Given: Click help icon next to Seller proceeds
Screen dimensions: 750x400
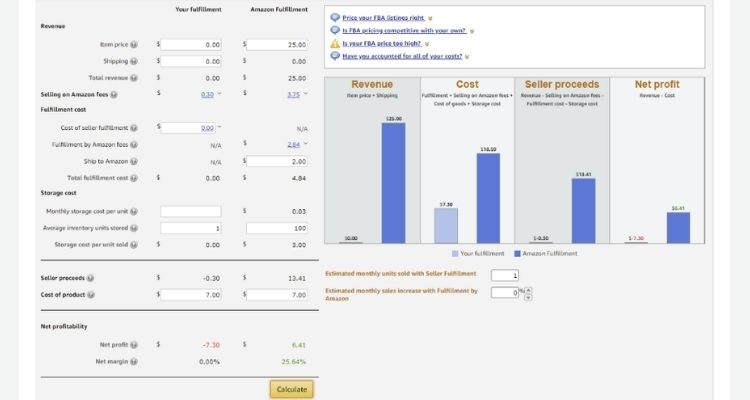Looking at the screenshot, I should (x=90, y=278).
